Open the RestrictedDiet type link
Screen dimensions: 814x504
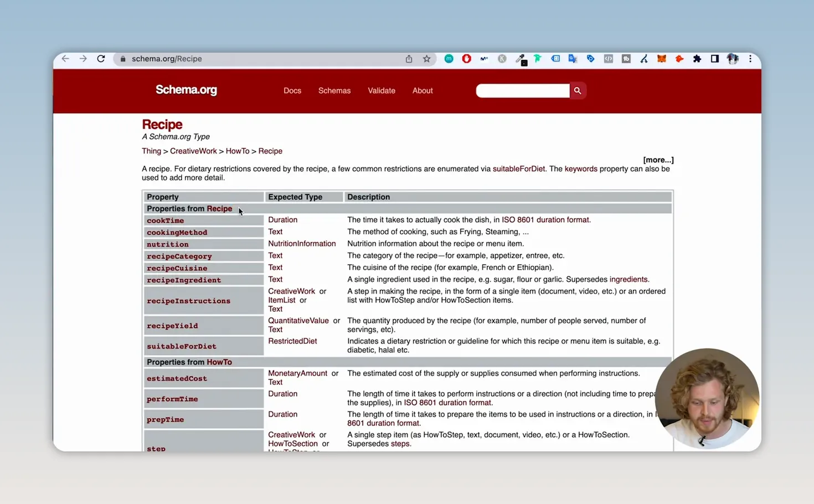click(x=292, y=341)
